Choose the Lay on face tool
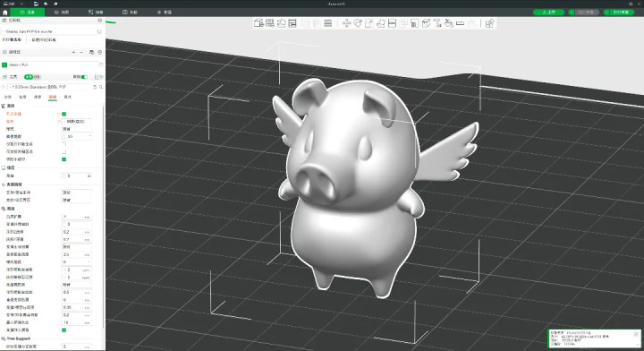Viewport: 644px width, 351px height. tap(381, 23)
